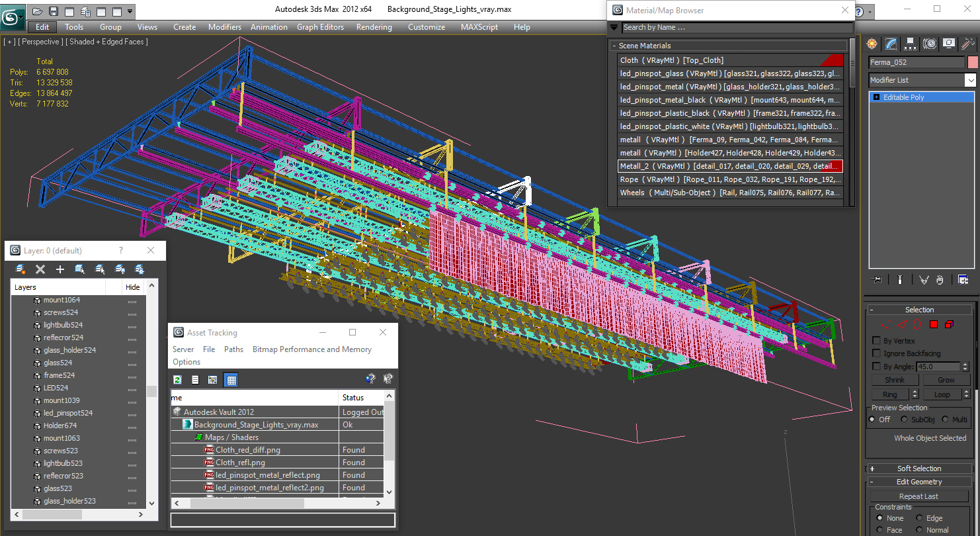Click Remove Modifier from stack icon

[x=940, y=280]
